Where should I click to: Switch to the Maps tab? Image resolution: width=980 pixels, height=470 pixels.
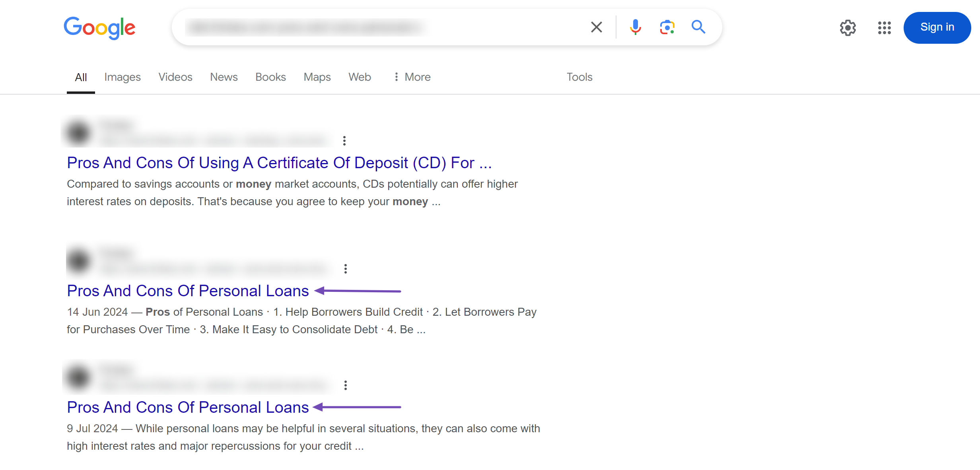(317, 77)
